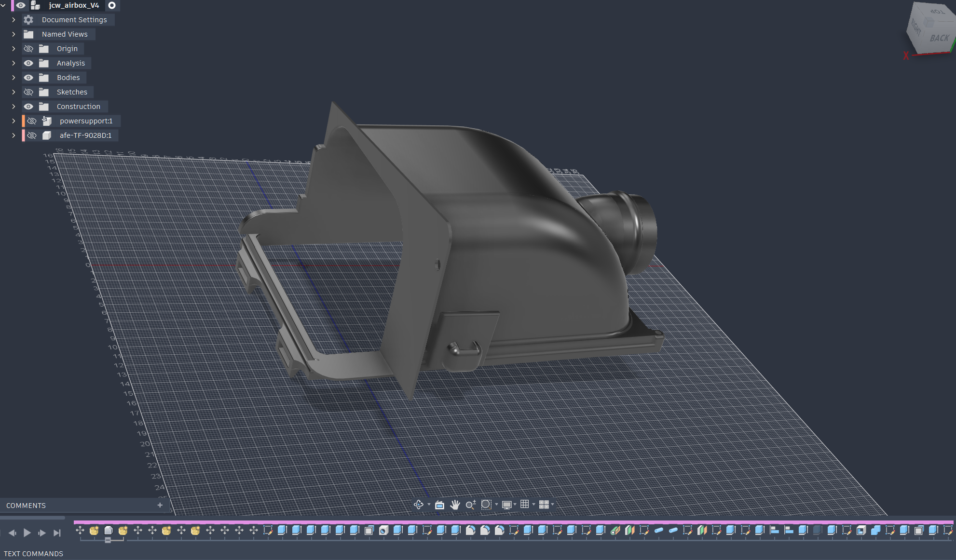This screenshot has width=956, height=560.
Task: Select the Hole feature in timeline
Action: [383, 531]
